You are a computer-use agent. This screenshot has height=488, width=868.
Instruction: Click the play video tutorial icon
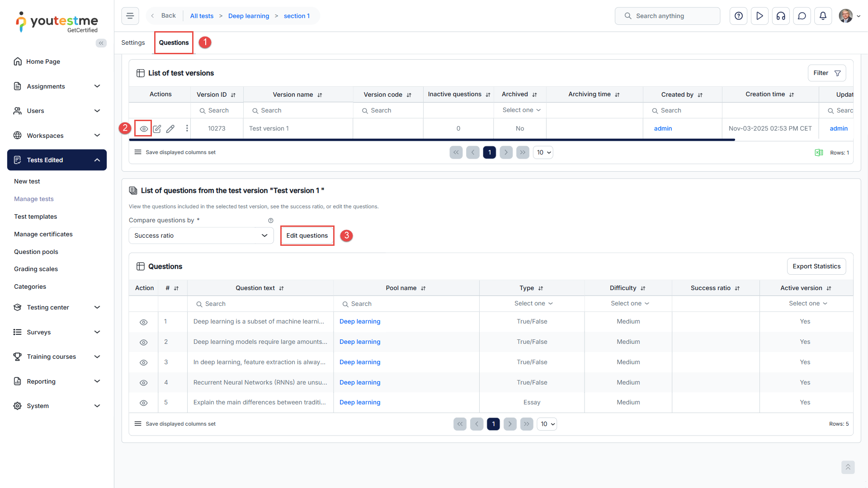(759, 16)
